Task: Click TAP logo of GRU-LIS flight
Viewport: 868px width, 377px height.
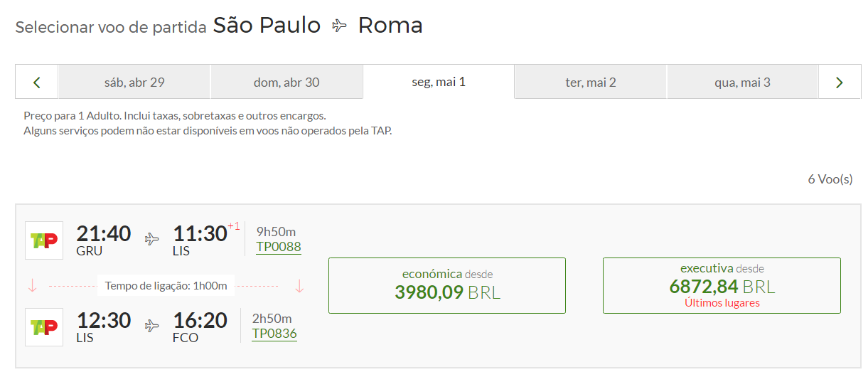Action: coord(44,240)
